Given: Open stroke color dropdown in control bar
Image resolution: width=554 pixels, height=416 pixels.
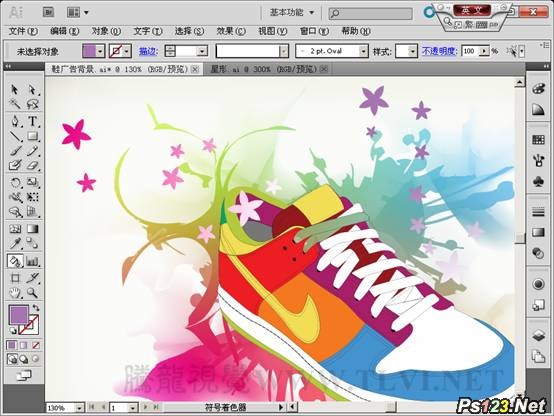Looking at the screenshot, I should pos(126,52).
